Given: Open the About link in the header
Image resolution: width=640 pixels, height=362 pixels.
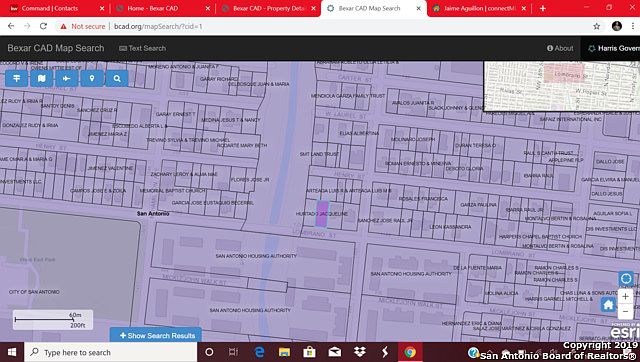Looking at the screenshot, I should tap(560, 48).
